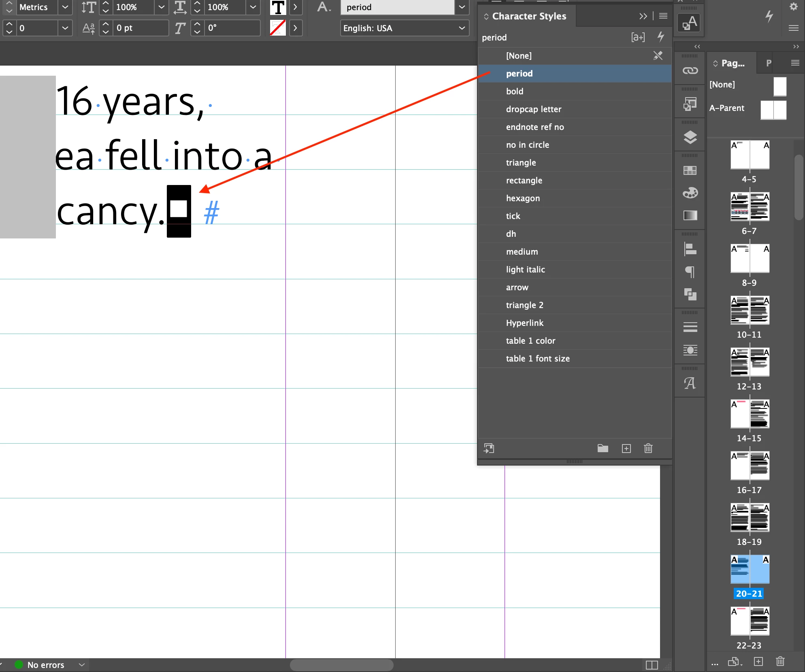The image size is (805, 672).
Task: Open the Text Wrap panel icon
Action: pos(690,350)
